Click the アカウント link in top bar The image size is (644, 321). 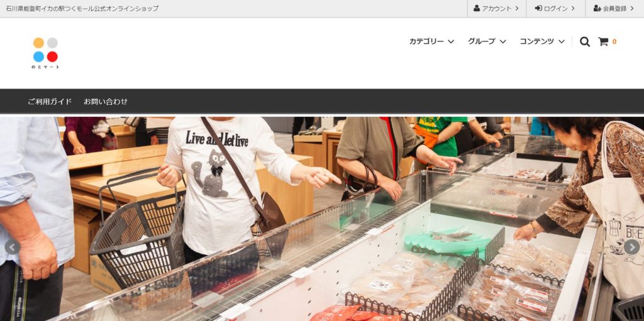[496, 8]
